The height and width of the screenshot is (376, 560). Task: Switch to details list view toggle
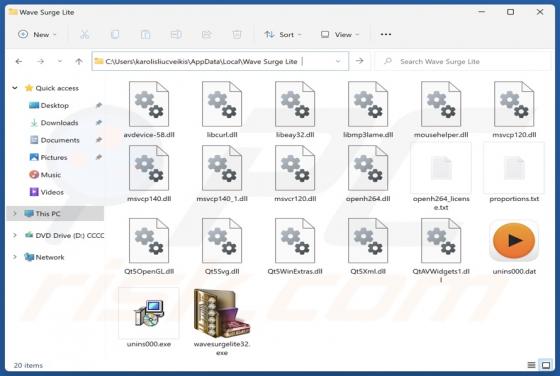pos(531,365)
